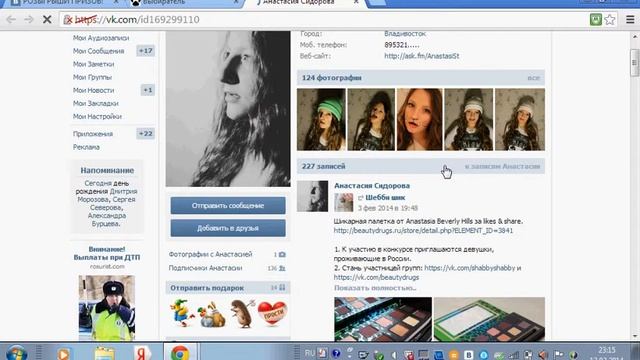Open the Chrome menu with three lines
The image size is (640, 360).
click(x=630, y=20)
